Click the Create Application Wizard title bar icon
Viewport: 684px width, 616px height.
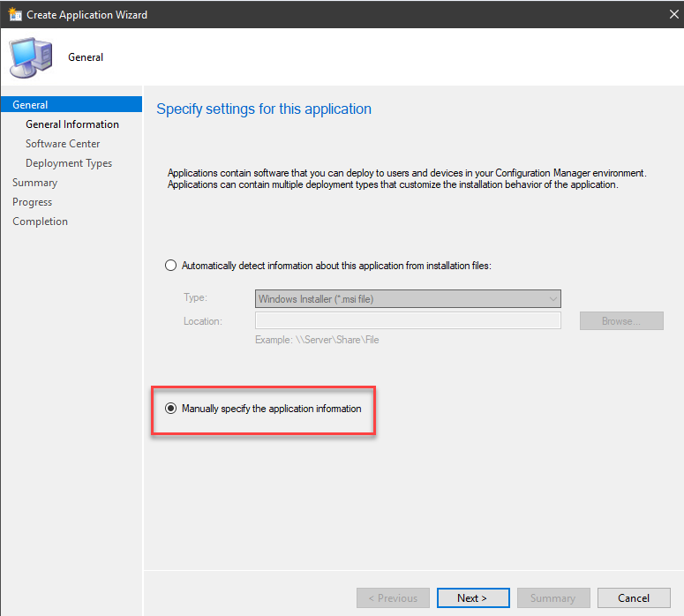pyautogui.click(x=15, y=14)
